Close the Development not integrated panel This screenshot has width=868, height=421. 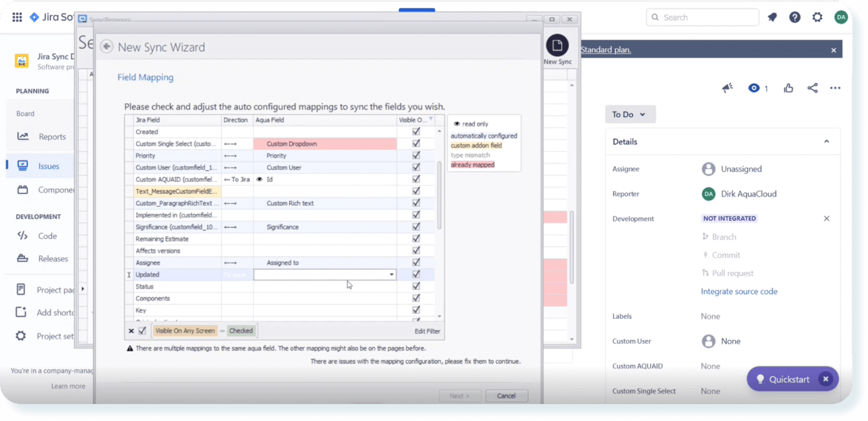(826, 219)
